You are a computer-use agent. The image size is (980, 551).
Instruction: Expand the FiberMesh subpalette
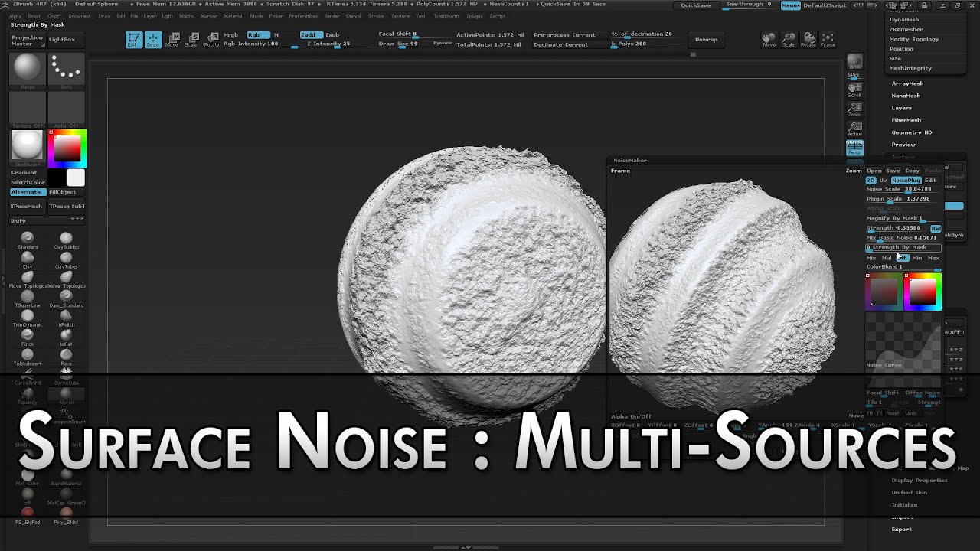point(906,120)
